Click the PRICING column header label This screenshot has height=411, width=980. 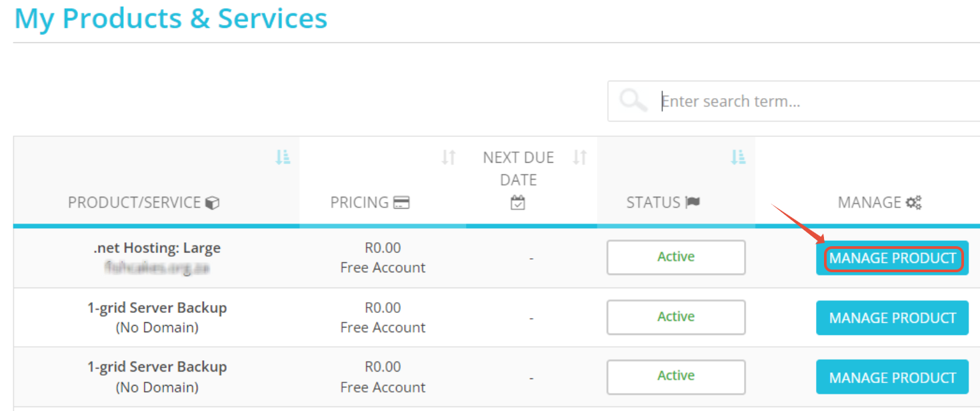(359, 202)
